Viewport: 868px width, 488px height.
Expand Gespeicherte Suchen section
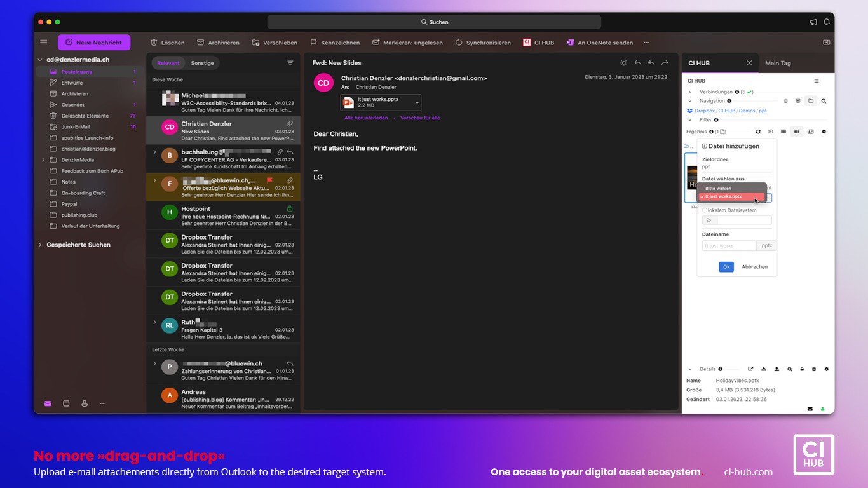click(x=41, y=245)
